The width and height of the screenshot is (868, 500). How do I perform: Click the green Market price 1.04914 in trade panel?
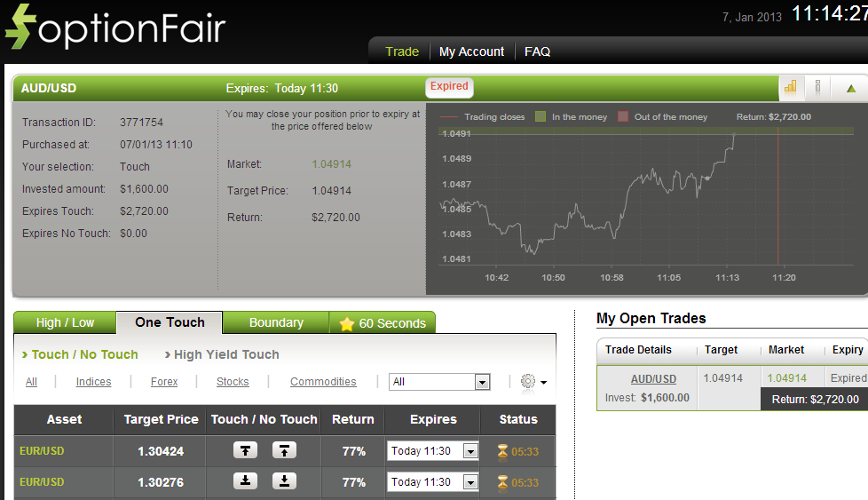[x=332, y=164]
